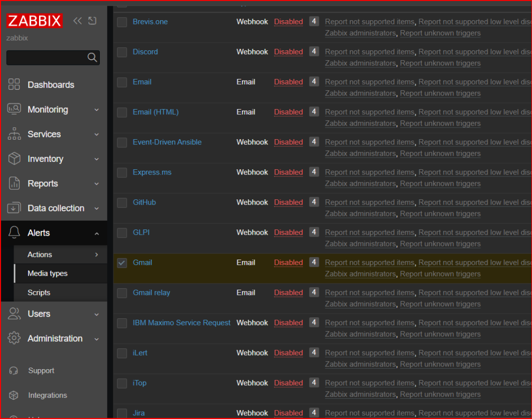This screenshot has height=419, width=532.
Task: Enable Discord via its Disabled status link
Action: (x=288, y=52)
